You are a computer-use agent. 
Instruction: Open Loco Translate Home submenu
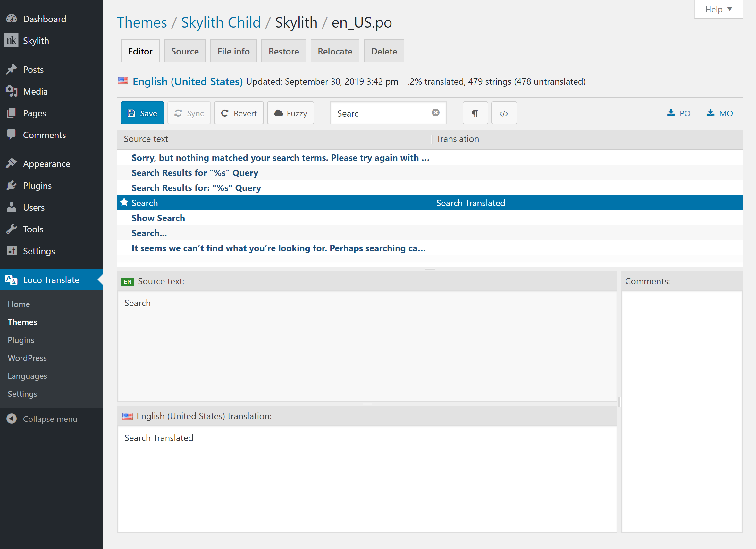click(x=19, y=304)
